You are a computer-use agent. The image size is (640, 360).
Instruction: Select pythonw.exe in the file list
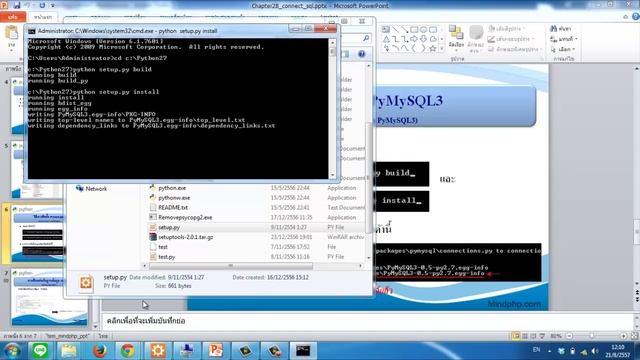pos(174,198)
